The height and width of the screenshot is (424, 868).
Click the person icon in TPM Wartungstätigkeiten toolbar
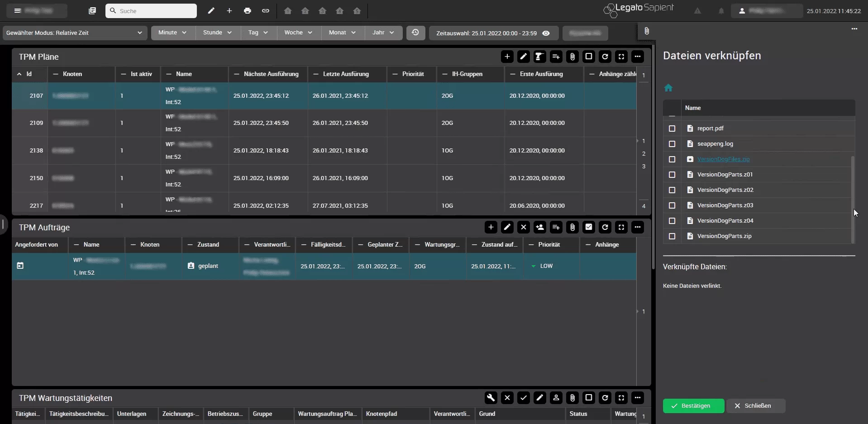click(x=556, y=398)
